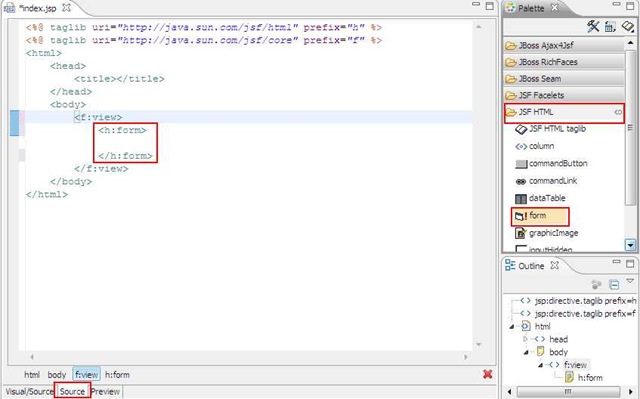640x399 pixels.
Task: Collapse the JSF HTML palette group
Action: 564,112
